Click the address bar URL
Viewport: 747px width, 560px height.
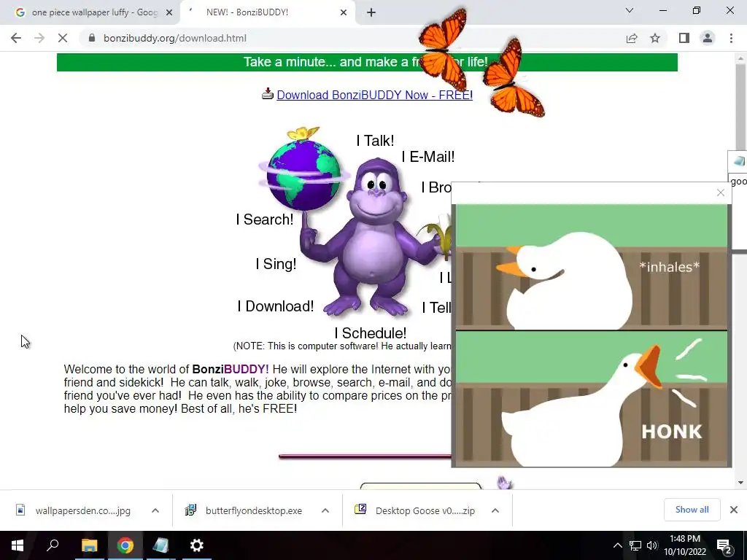[x=175, y=38]
